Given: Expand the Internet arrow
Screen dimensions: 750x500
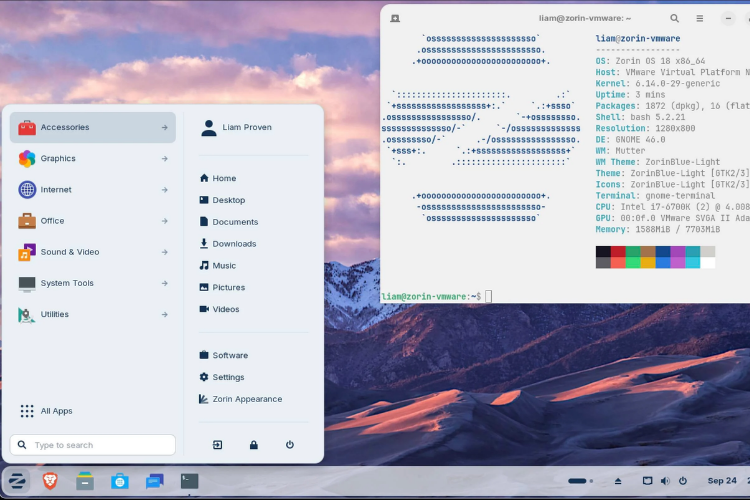Looking at the screenshot, I should [x=165, y=189].
